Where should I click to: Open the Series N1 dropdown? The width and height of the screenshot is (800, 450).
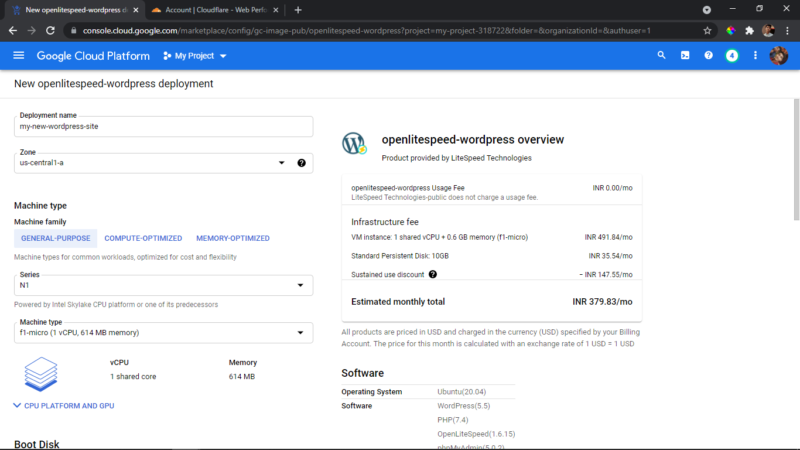point(163,285)
